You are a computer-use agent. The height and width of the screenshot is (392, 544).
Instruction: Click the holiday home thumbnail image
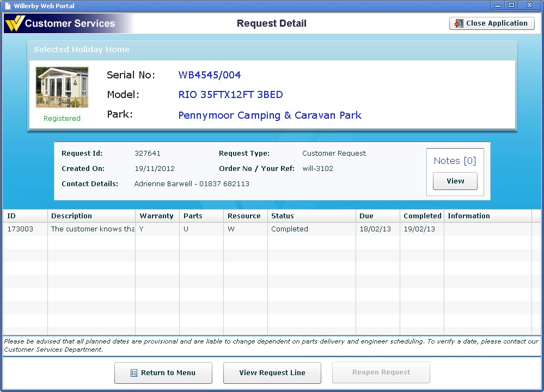[62, 88]
